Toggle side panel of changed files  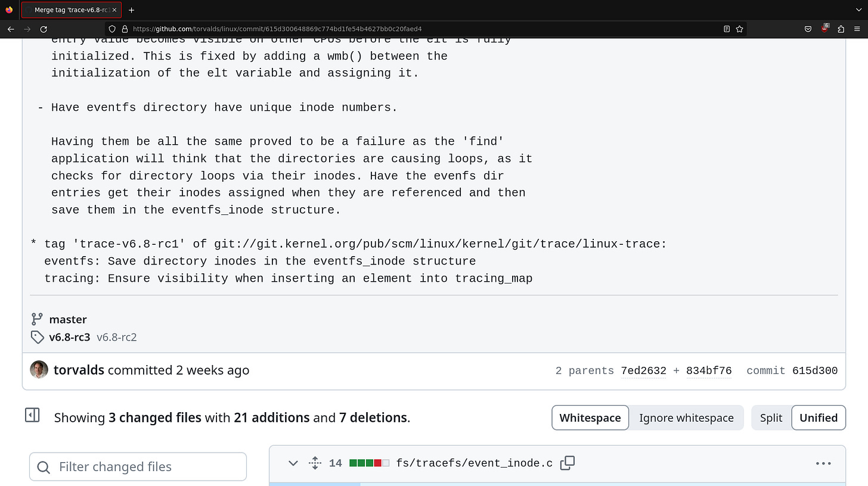(32, 416)
